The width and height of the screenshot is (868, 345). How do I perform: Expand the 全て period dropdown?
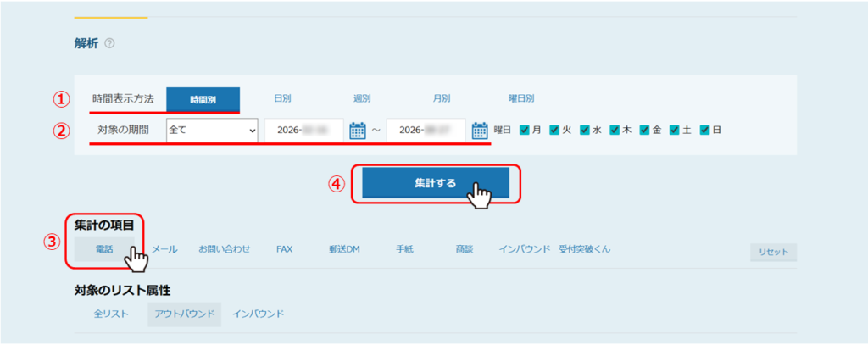213,131
